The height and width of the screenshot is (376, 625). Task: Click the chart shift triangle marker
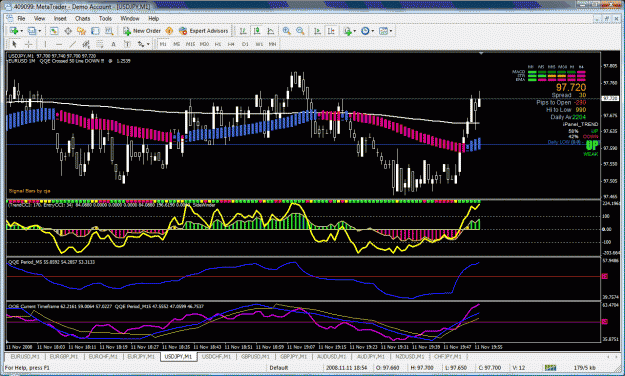click(481, 53)
